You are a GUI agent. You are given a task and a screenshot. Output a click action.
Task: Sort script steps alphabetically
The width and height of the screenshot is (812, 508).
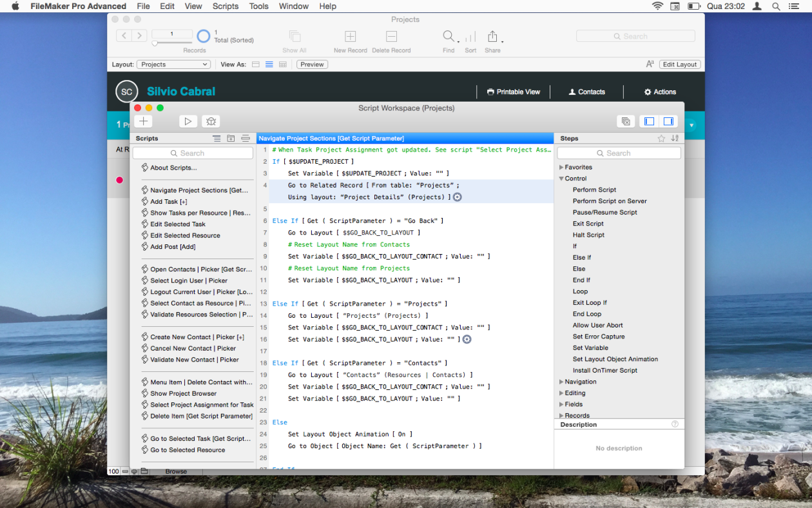point(674,138)
